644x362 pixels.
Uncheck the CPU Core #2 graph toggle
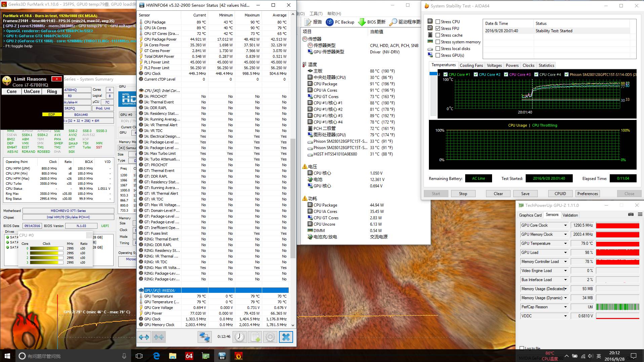click(x=475, y=75)
